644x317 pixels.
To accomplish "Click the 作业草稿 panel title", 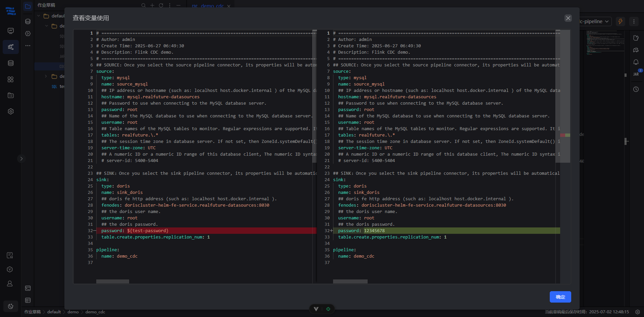I will pyautogui.click(x=46, y=5).
